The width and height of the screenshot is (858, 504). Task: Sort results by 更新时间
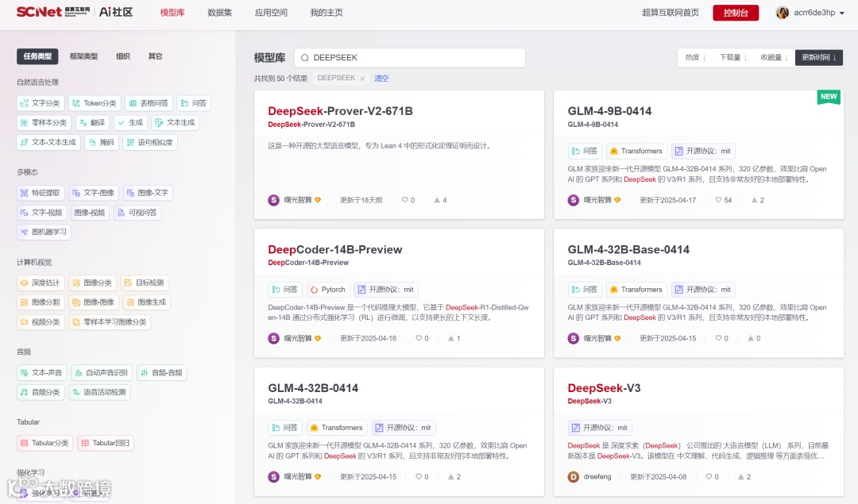tap(818, 57)
